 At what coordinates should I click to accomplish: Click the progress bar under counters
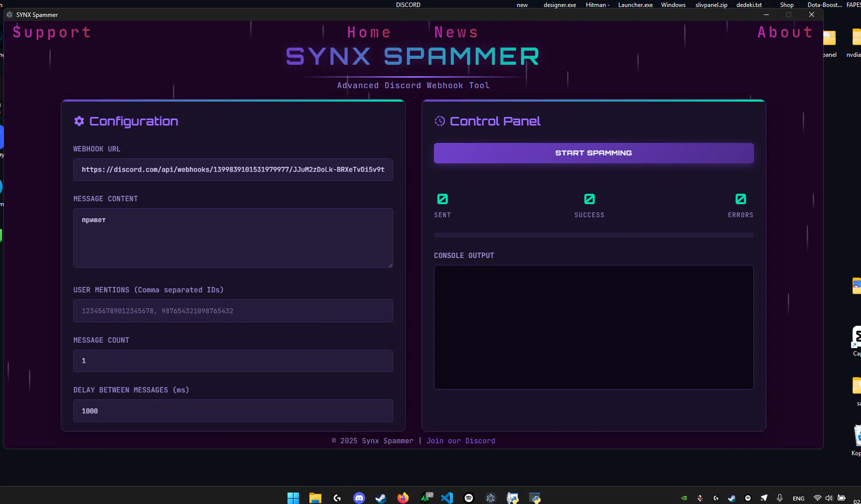593,235
